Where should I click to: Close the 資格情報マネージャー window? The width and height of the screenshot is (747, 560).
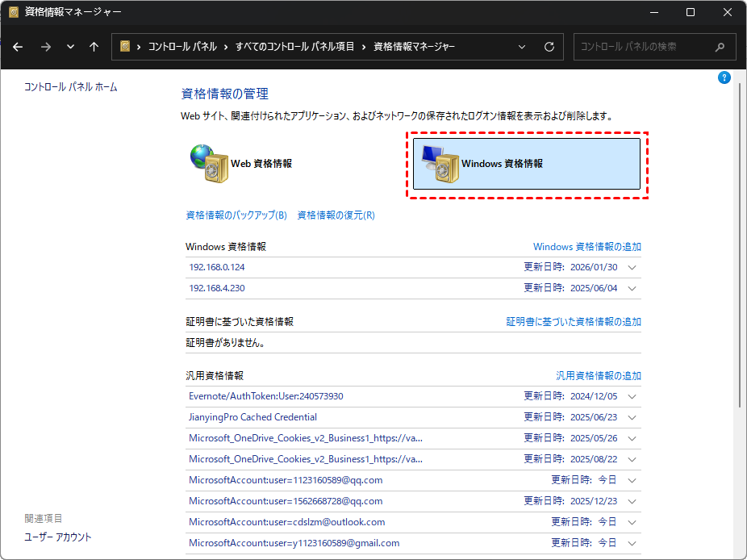tap(727, 12)
